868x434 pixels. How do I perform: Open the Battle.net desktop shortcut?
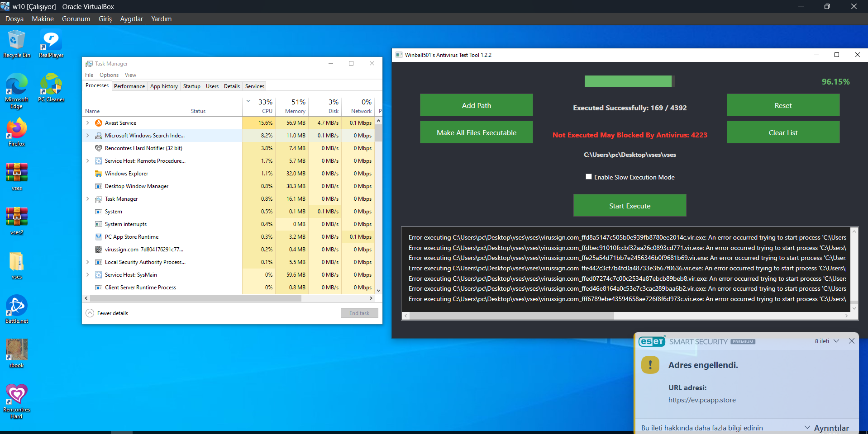[17, 309]
